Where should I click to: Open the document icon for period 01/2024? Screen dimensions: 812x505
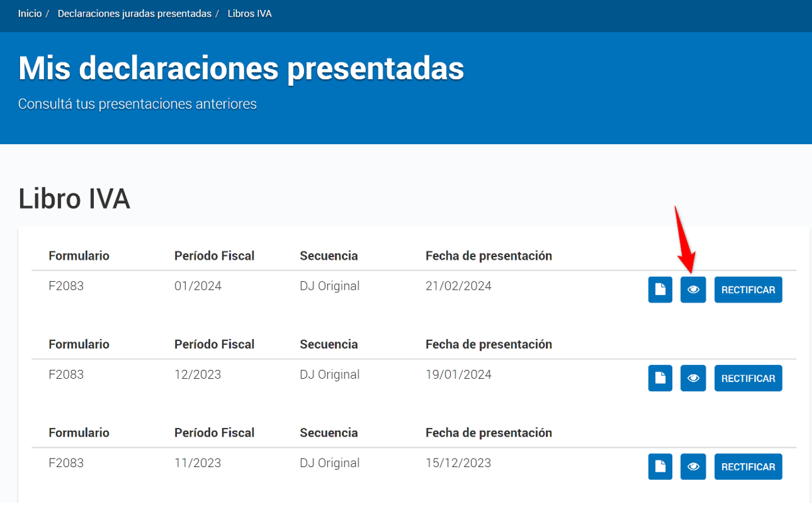tap(660, 290)
